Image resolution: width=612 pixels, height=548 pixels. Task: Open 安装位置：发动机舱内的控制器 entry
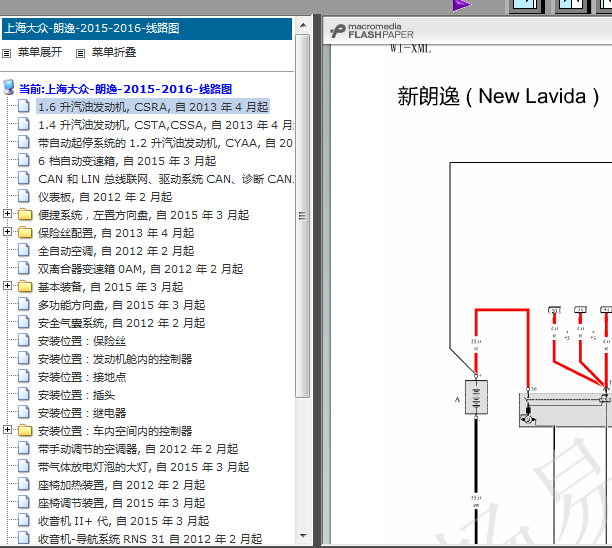point(115,359)
